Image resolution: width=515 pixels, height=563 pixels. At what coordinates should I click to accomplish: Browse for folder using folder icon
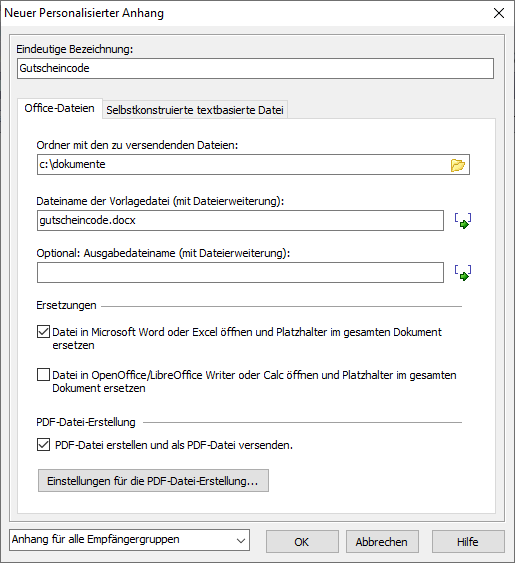tap(458, 165)
